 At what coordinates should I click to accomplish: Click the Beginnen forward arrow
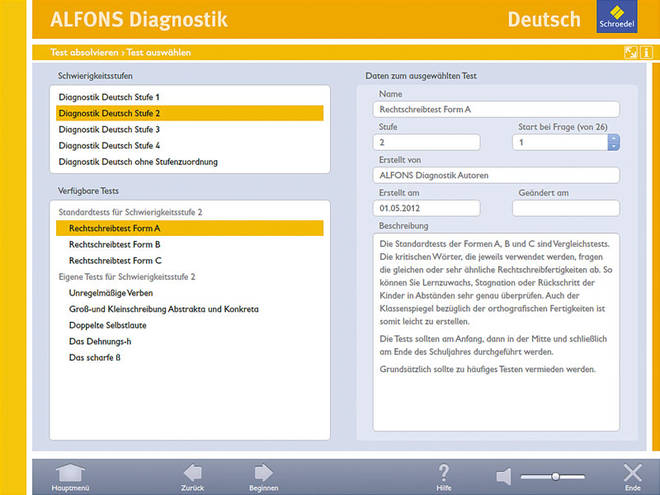[263, 473]
